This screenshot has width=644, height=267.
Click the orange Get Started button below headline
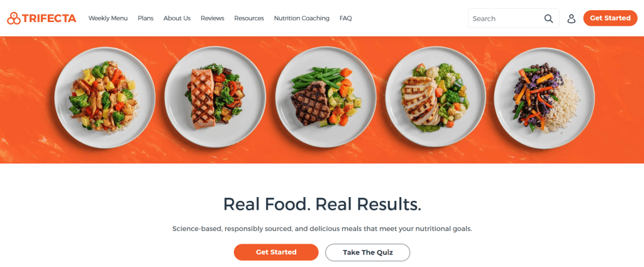pyautogui.click(x=276, y=252)
